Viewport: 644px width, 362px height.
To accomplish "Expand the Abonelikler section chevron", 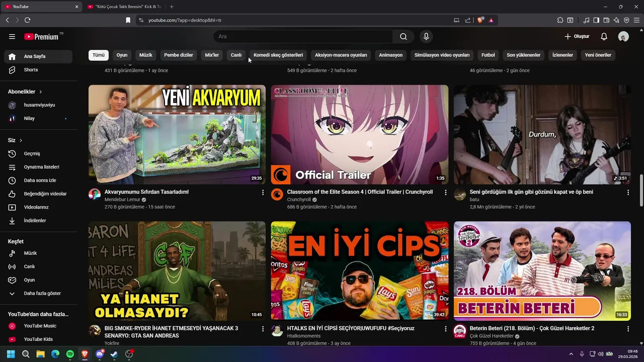I will 41,92.
